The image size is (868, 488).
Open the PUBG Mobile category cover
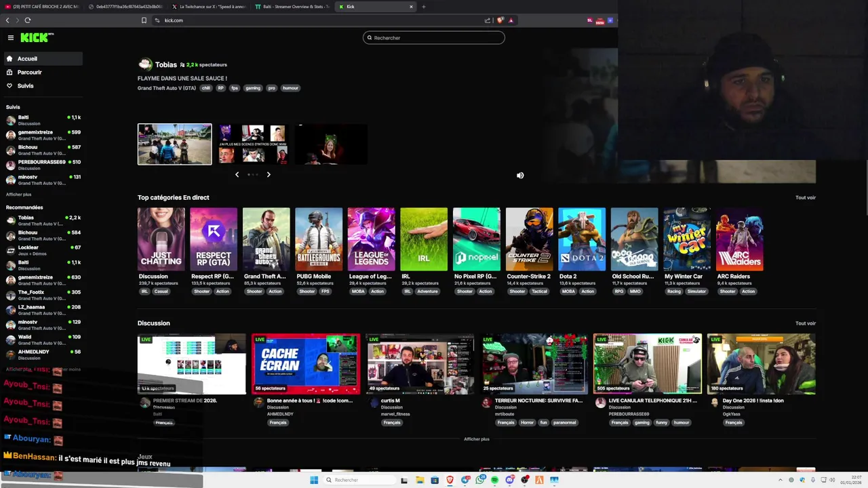(319, 239)
